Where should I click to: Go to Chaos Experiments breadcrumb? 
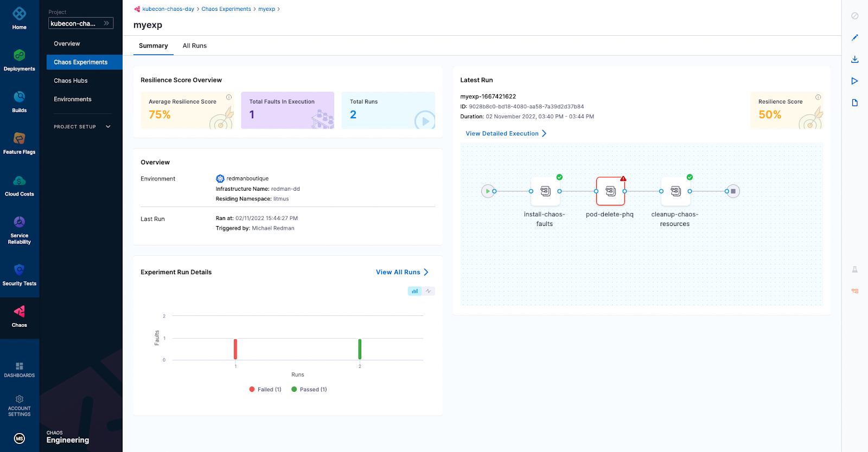coord(226,9)
